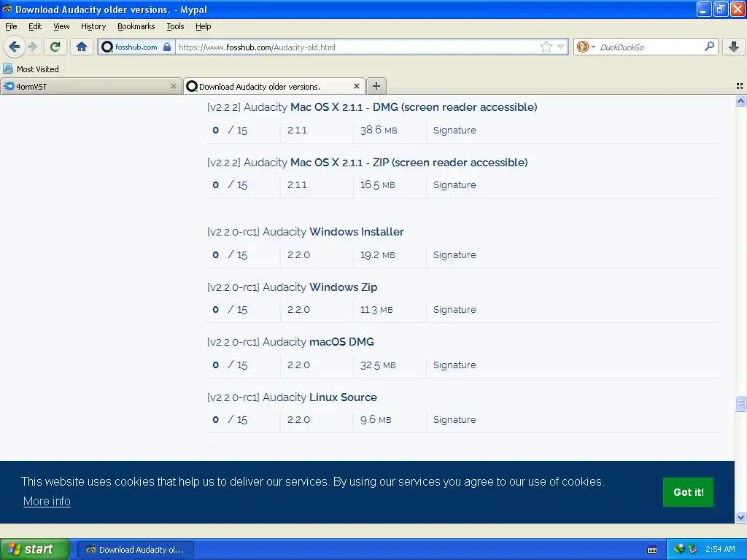Open the DuckDuckGo search engine selector
Viewport: 747px width, 560px height.
[586, 47]
